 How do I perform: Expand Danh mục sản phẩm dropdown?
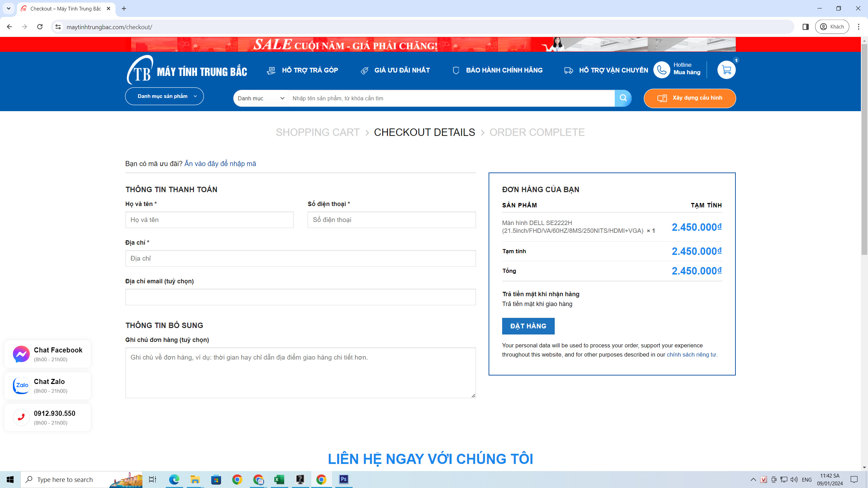[x=164, y=96]
